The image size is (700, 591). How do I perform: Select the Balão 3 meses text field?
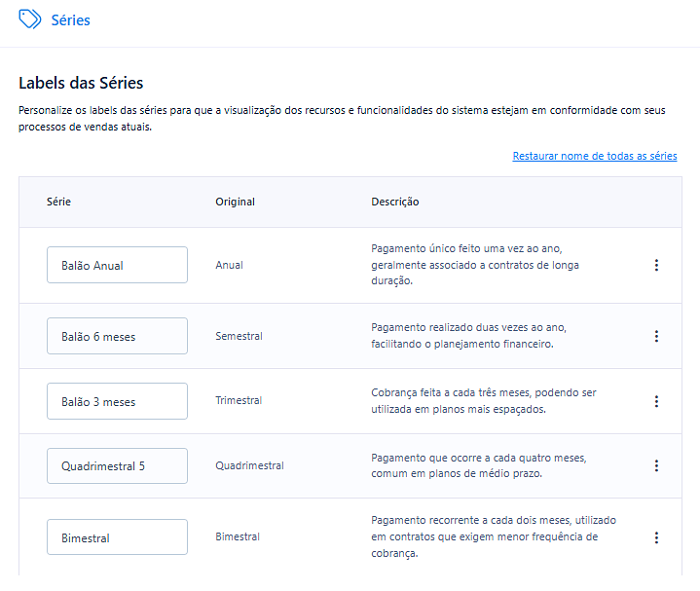click(117, 401)
